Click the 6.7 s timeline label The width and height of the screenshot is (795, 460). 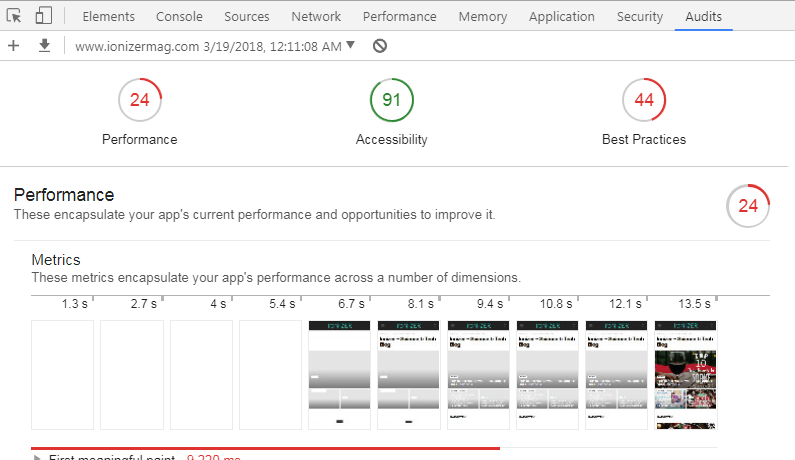351,304
